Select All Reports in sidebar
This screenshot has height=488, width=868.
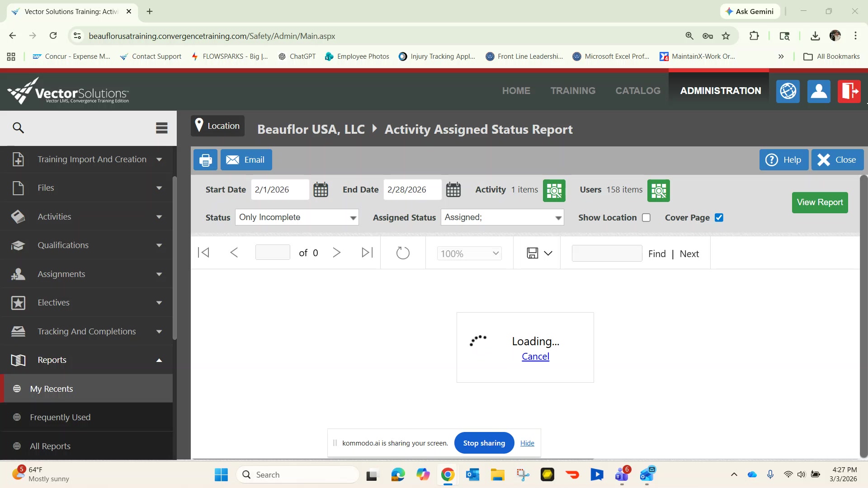pos(50,446)
